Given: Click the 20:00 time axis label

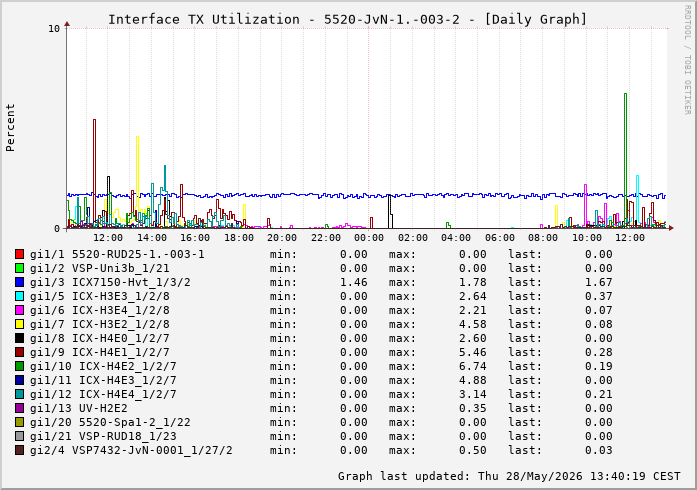Looking at the screenshot, I should (282, 238).
